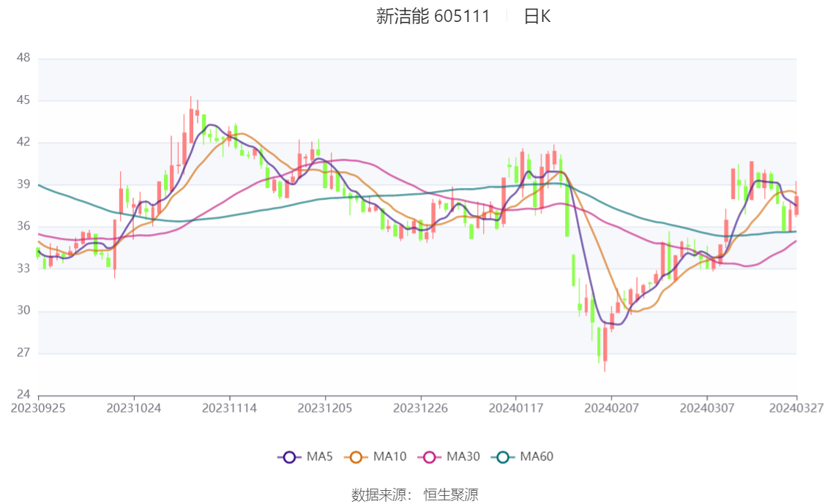Jump to the 20240327 end date label

[796, 408]
